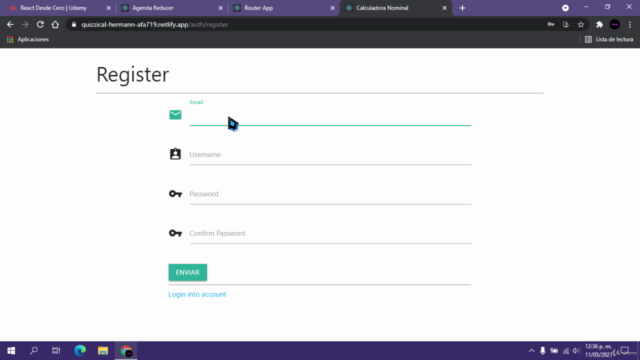The width and height of the screenshot is (640, 360).
Task: Close the Router App tab
Action: pyautogui.click(x=332, y=8)
